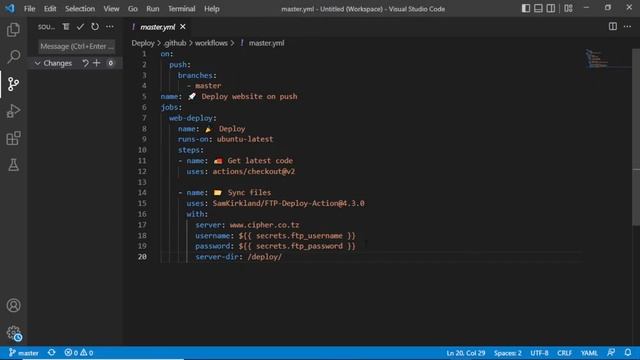Close the master.yml tab
640x360 pixels.
(183, 27)
